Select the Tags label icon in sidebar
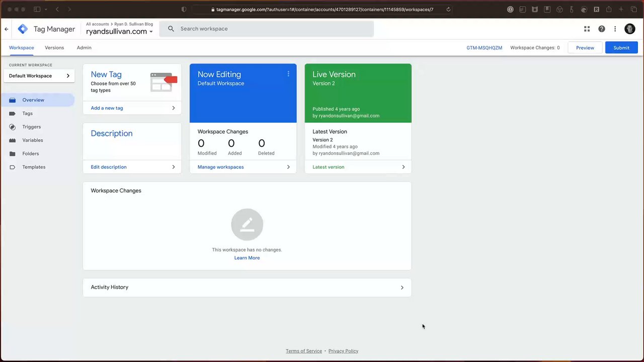The width and height of the screenshot is (644, 362). pyautogui.click(x=12, y=114)
